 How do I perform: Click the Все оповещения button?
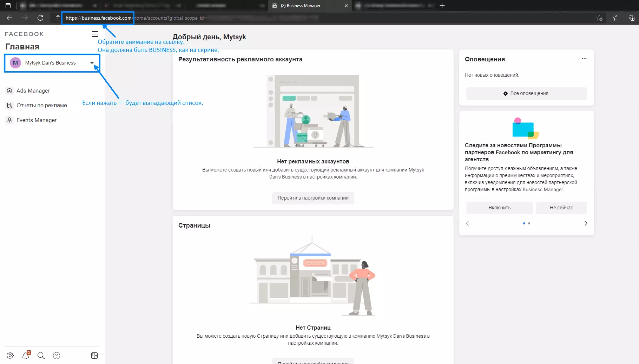[526, 93]
